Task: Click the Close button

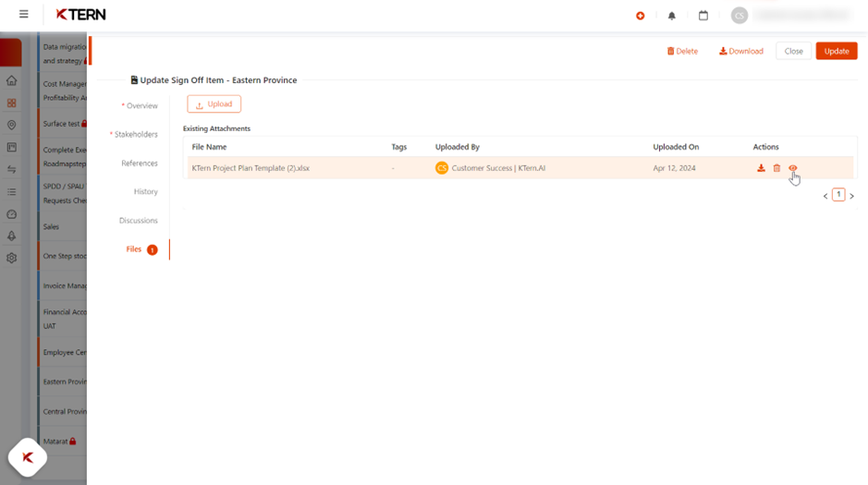Action: pyautogui.click(x=793, y=52)
